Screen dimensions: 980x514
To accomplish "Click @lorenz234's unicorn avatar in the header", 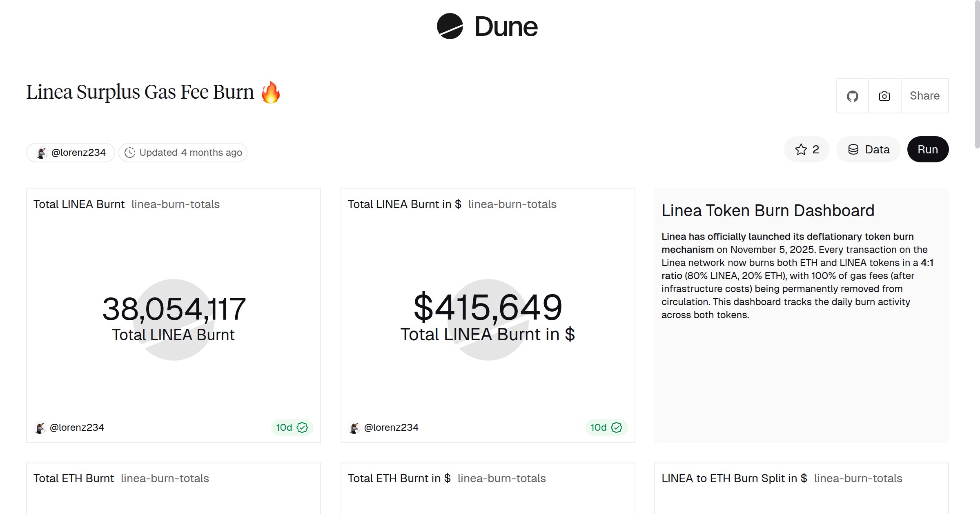I will pos(41,152).
